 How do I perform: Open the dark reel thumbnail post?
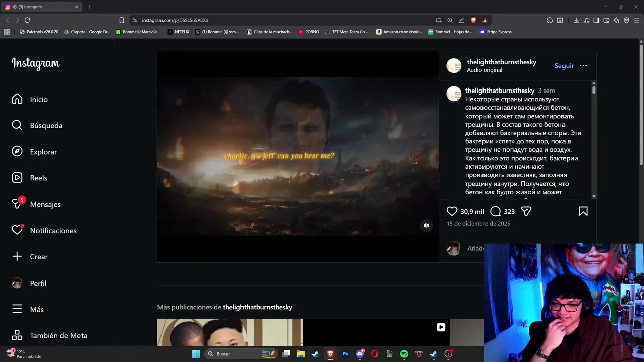coord(376,332)
